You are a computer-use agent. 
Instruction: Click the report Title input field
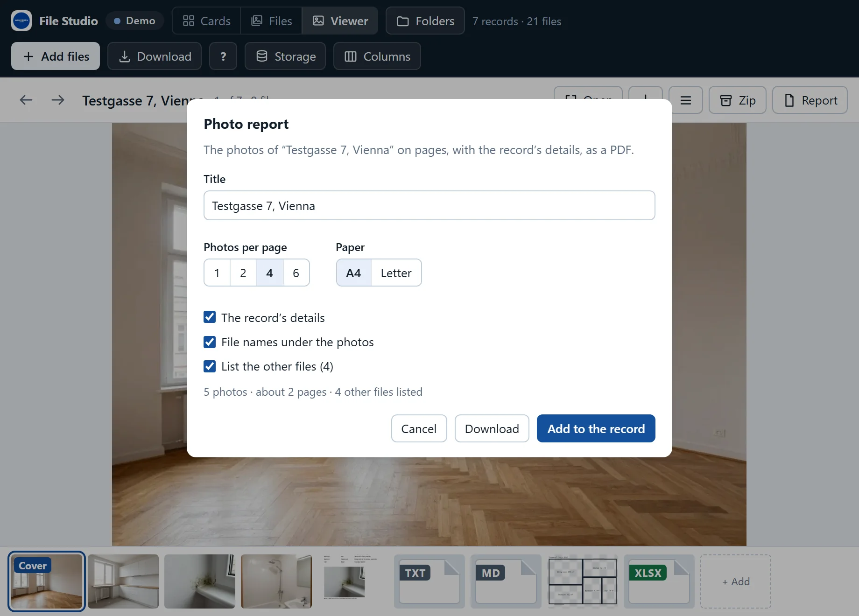429,205
